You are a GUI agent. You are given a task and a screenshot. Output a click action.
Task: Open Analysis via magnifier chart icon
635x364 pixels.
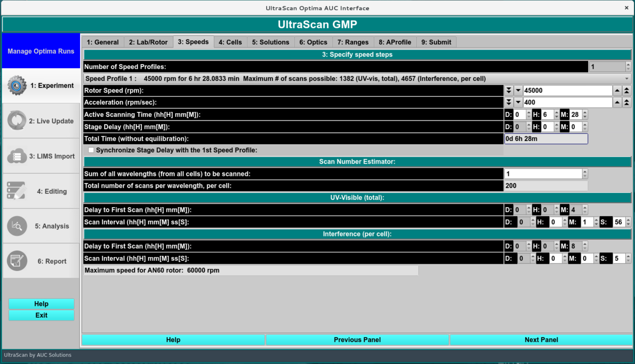click(x=17, y=226)
